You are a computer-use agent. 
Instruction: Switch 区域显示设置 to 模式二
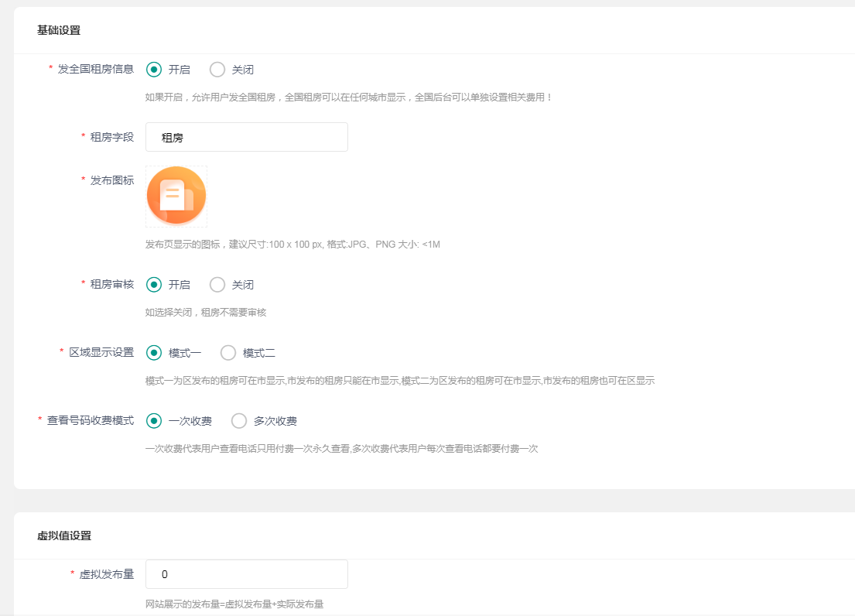[x=228, y=353]
